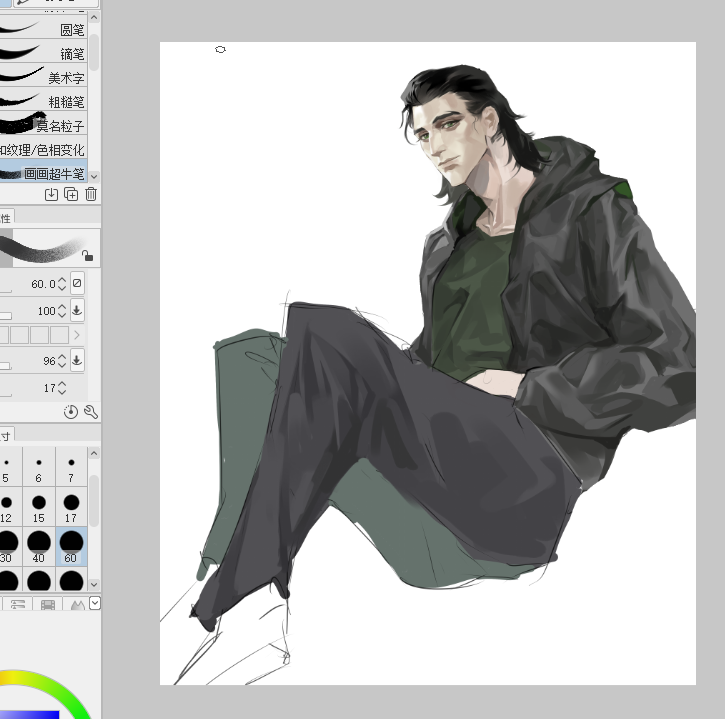Click the stepper arrows beside 17 in tool properties
This screenshot has height=719, width=725.
(62, 388)
